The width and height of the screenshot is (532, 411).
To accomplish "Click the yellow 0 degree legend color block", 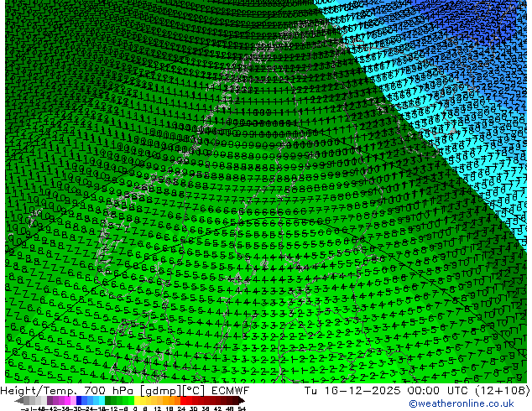I will pyautogui.click(x=137, y=400).
